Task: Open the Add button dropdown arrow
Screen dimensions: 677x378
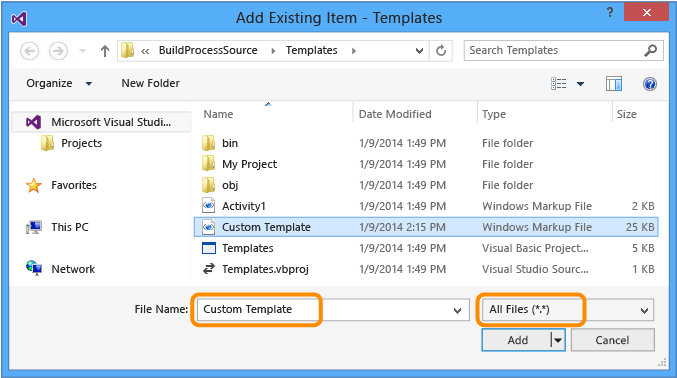Action: tap(558, 340)
